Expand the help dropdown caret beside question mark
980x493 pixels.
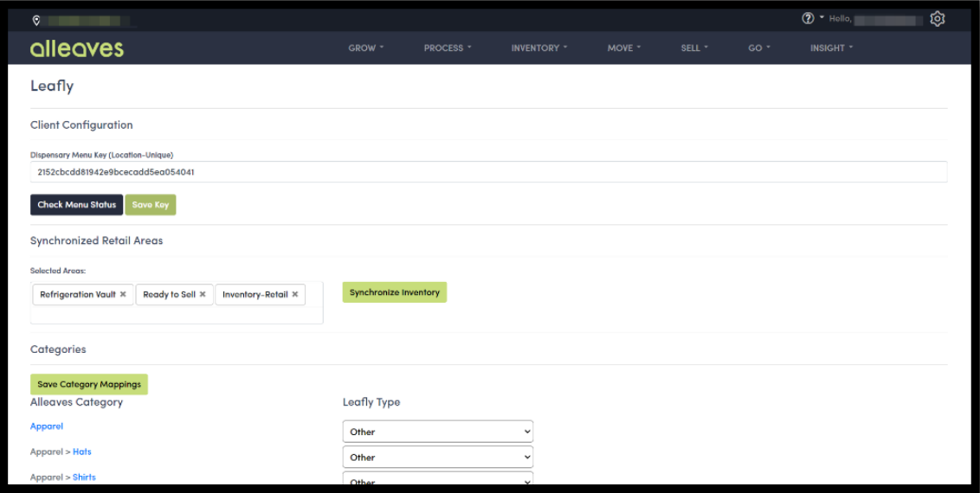(822, 17)
